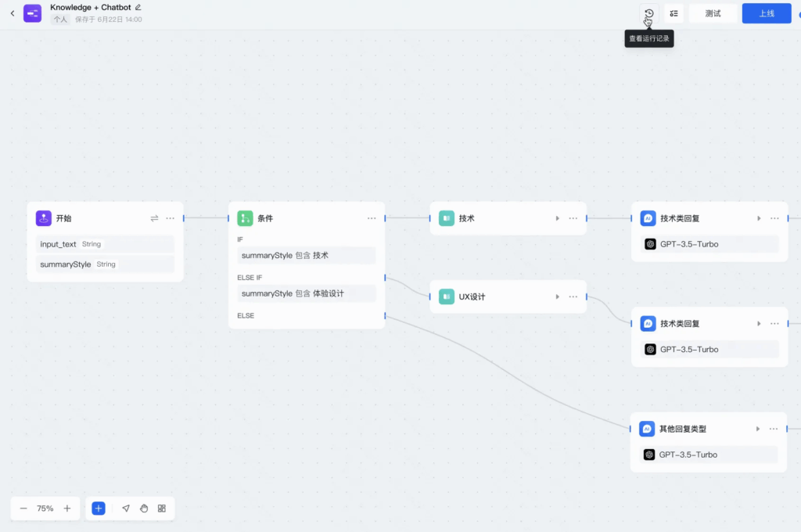Screen dimensions: 801x532
Task: Select the input_text String variable
Action: tap(105, 244)
